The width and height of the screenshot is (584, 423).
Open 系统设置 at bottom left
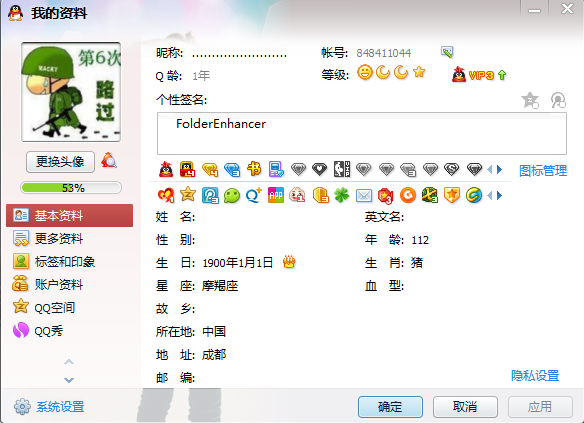coord(50,407)
